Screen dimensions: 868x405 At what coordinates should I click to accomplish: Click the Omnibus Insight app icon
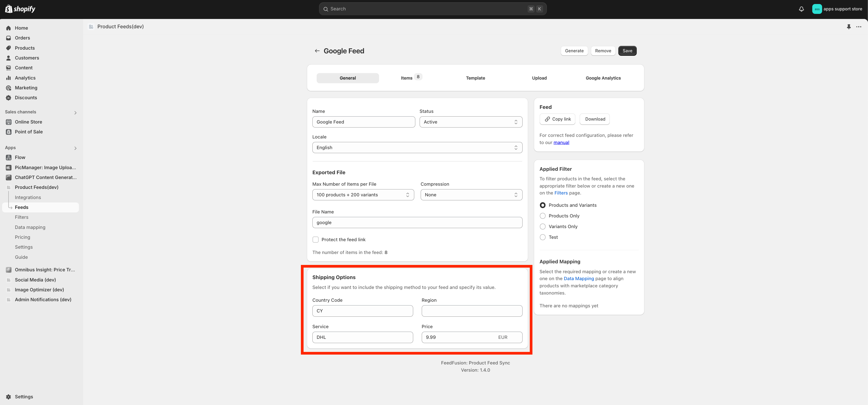tap(9, 269)
